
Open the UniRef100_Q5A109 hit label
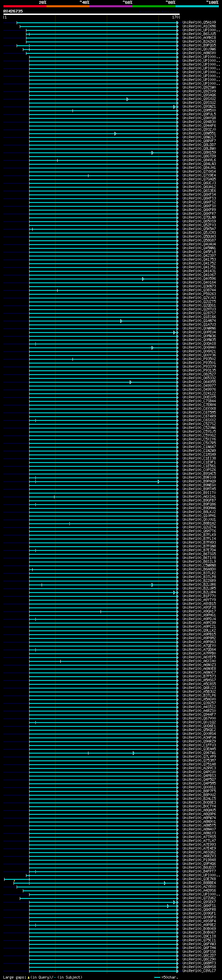tap(199, 23)
